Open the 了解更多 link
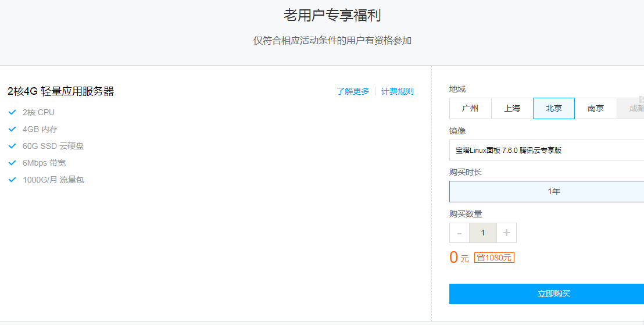644x325 pixels. coord(353,91)
